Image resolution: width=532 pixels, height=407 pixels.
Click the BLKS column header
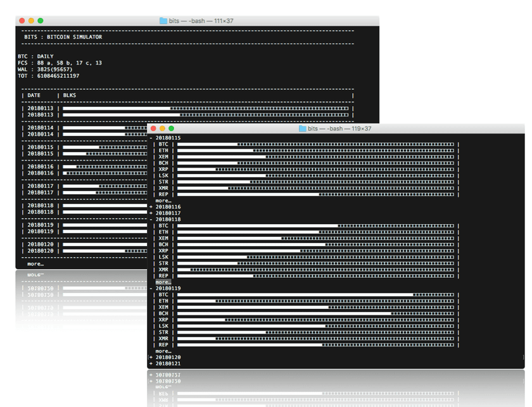click(x=70, y=96)
